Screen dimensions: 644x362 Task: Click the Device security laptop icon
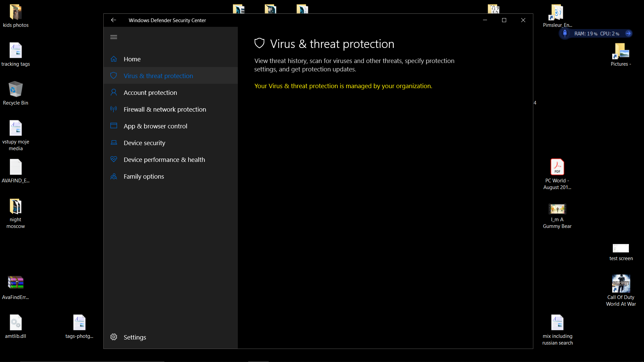[x=114, y=143]
